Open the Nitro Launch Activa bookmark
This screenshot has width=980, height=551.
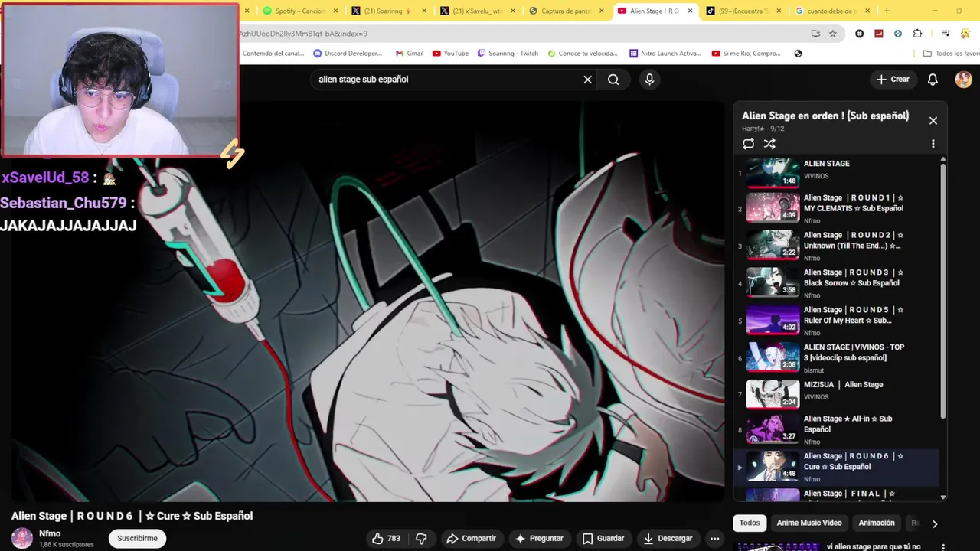point(665,54)
